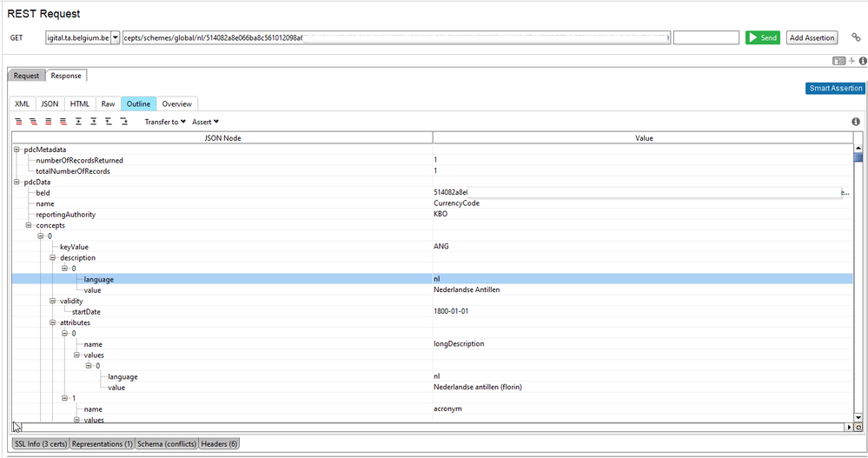Image resolution: width=868 pixels, height=458 pixels.
Task: Click the vertical scrollbar thumb in outline
Action: (x=858, y=157)
